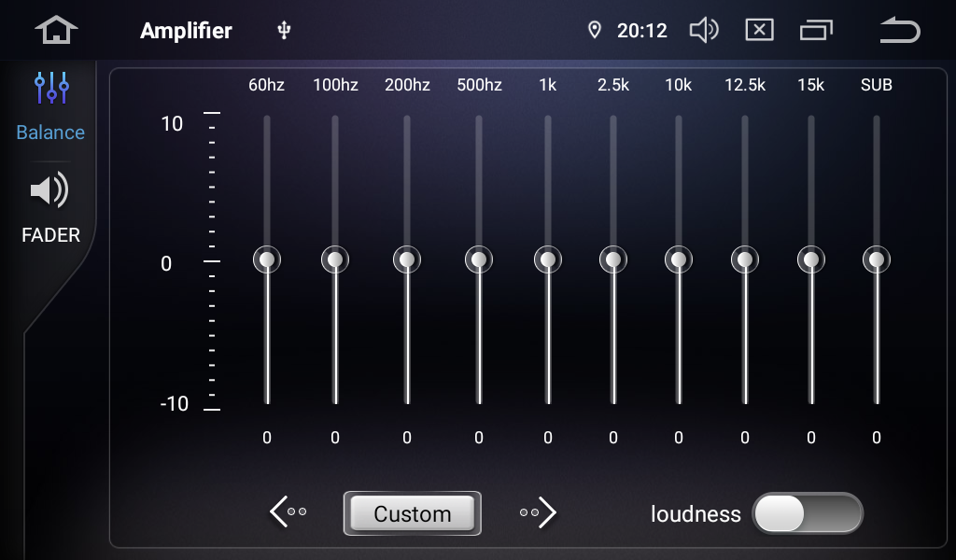Tap the clock showing 20:12
The height and width of the screenshot is (560, 956).
click(642, 31)
